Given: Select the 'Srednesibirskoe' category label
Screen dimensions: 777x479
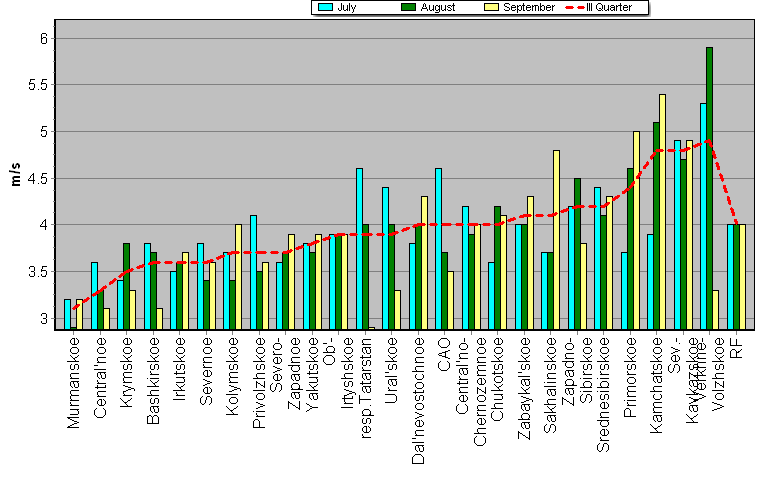Looking at the screenshot, I should tap(604, 395).
